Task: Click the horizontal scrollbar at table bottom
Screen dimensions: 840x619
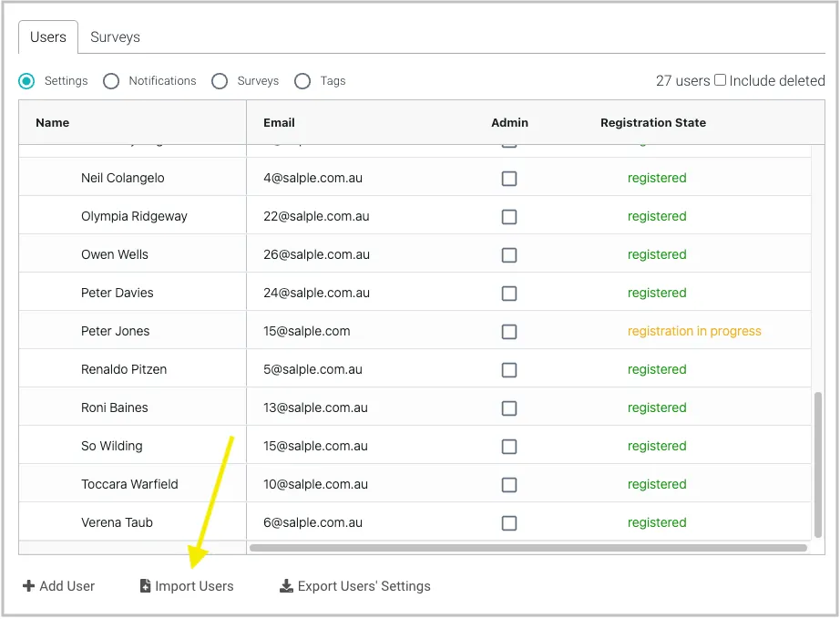Action: (528, 548)
